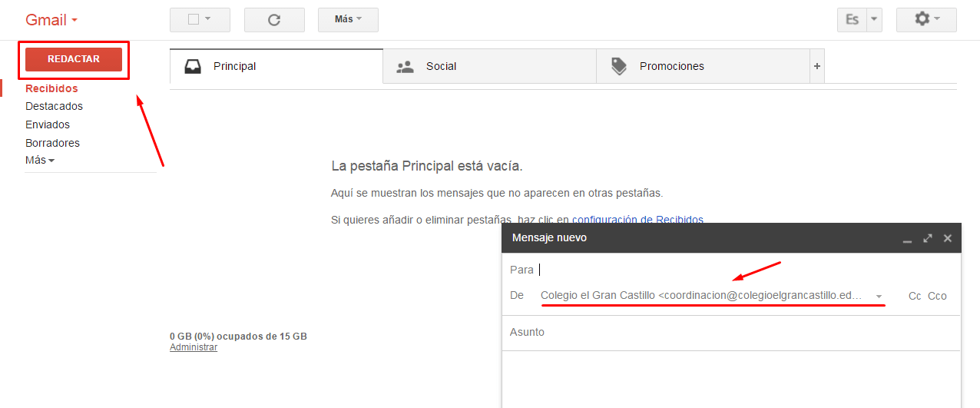Click the inbox icon on Principal tab
Viewport: 980px width, 408px height.
click(x=192, y=66)
